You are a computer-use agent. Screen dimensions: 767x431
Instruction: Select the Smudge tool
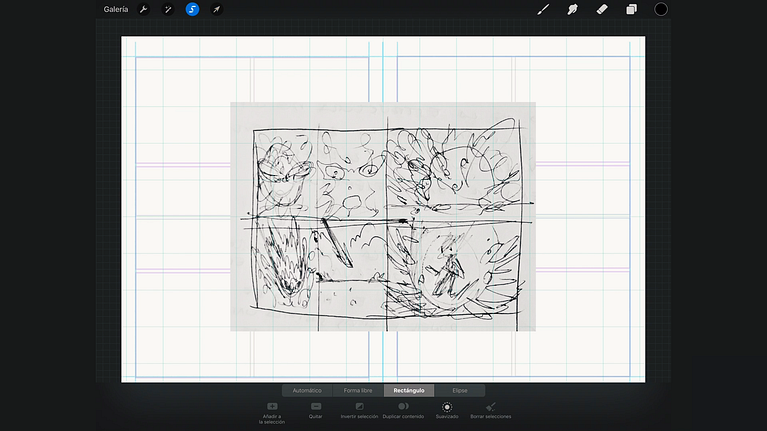[x=573, y=9]
